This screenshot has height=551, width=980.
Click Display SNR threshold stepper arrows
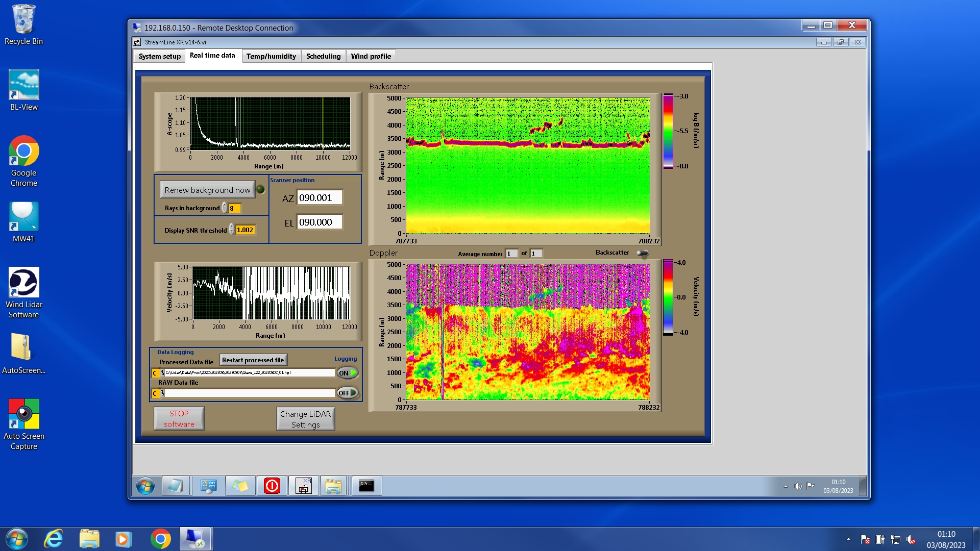232,230
